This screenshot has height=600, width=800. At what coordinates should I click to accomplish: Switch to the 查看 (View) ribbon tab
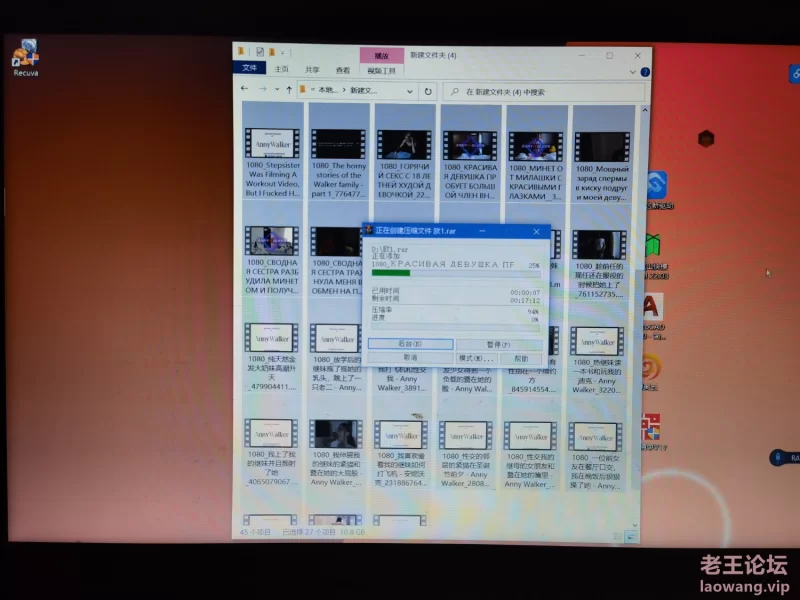tap(343, 70)
